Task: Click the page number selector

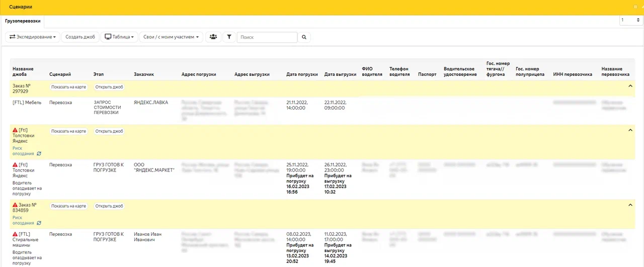Action: 630,20
